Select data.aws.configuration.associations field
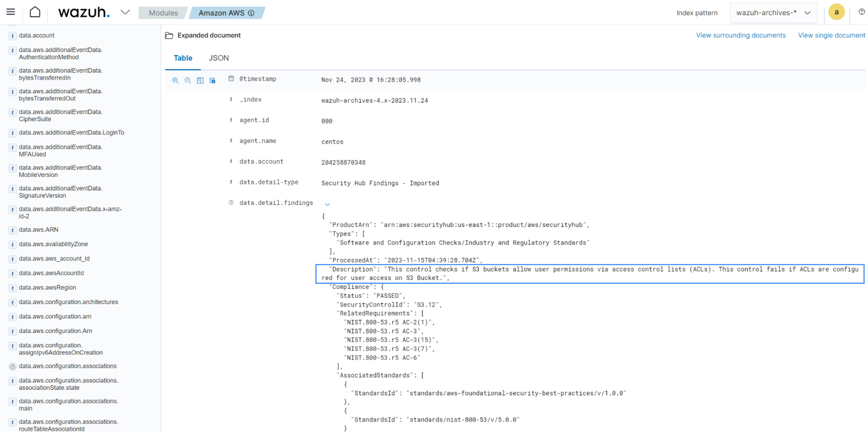Screen dimensions: 868x432 point(67,366)
